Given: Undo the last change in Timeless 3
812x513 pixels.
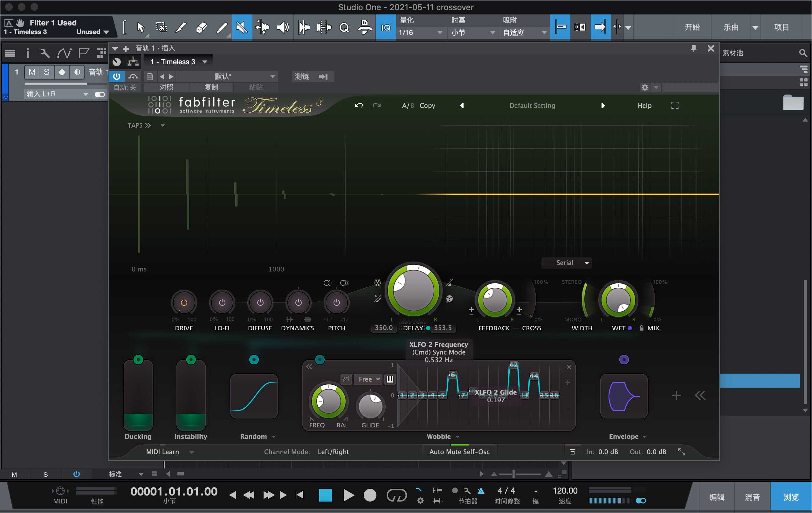Looking at the screenshot, I should coord(359,105).
